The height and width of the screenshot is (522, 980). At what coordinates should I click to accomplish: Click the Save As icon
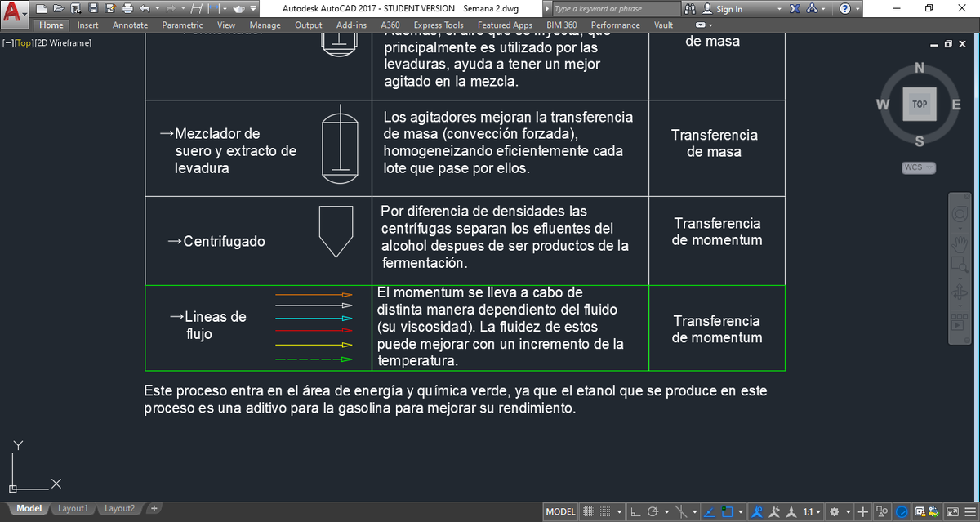(111, 9)
